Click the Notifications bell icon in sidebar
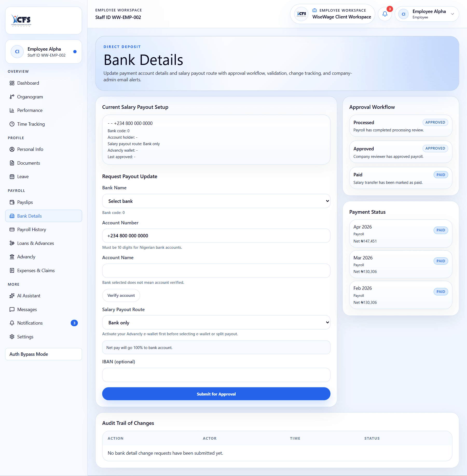The image size is (467, 476). click(x=12, y=323)
